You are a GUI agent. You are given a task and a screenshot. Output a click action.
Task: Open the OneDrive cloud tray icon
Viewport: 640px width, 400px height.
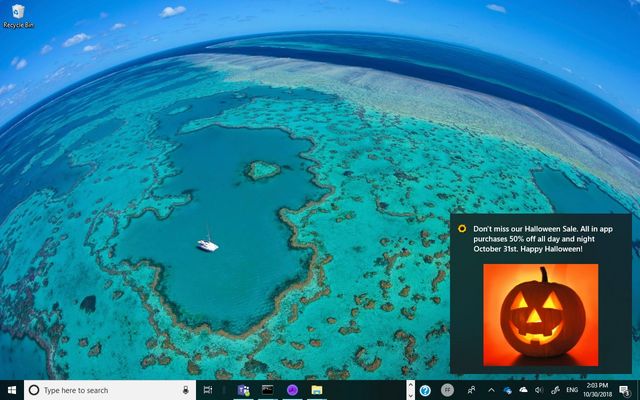(523, 390)
